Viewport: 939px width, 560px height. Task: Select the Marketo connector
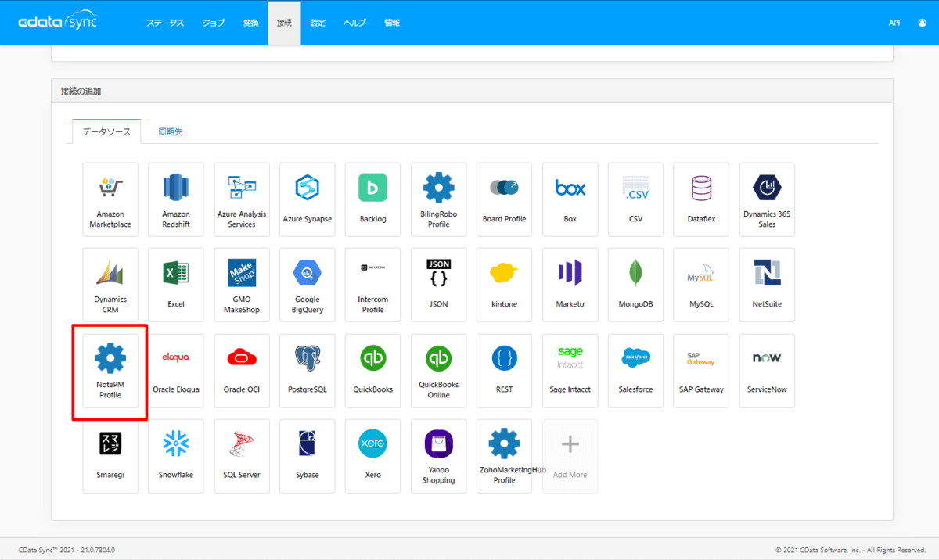click(x=570, y=285)
